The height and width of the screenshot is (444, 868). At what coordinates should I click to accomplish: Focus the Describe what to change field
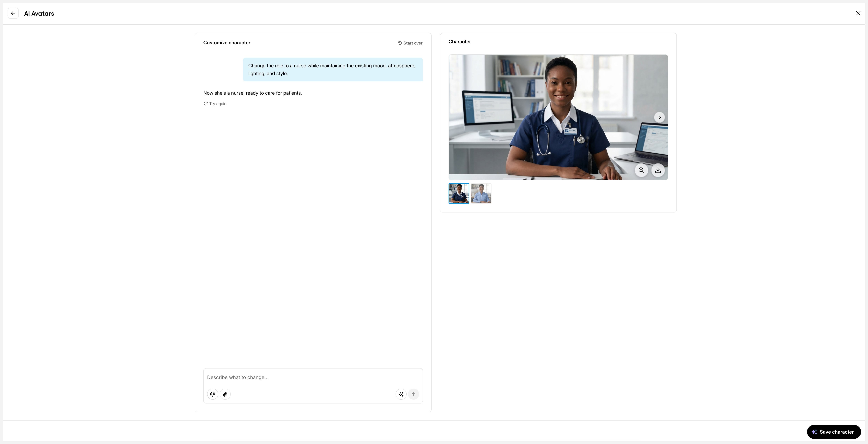coord(313,377)
